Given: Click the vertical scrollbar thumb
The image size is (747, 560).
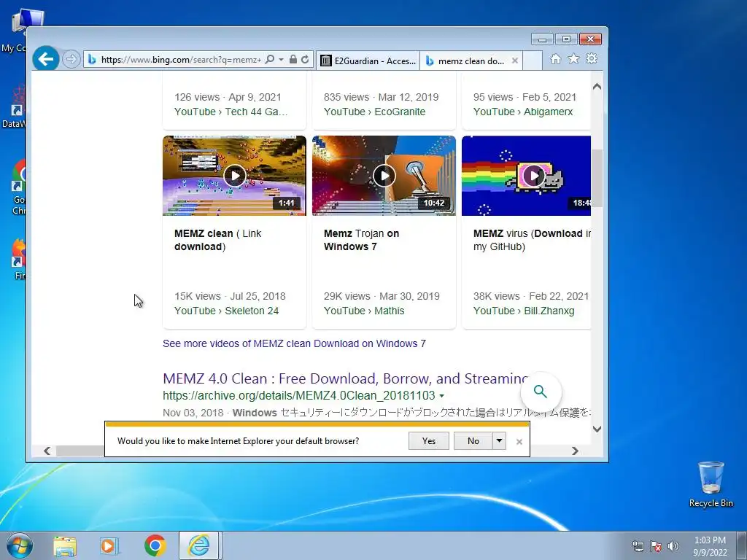Looking at the screenshot, I should pyautogui.click(x=597, y=178).
